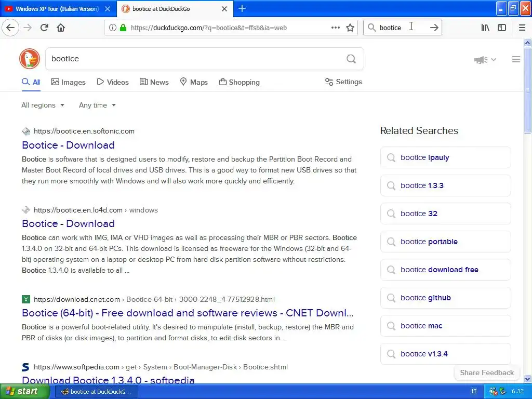
Task: Search related bootice mac
Action: (x=445, y=326)
